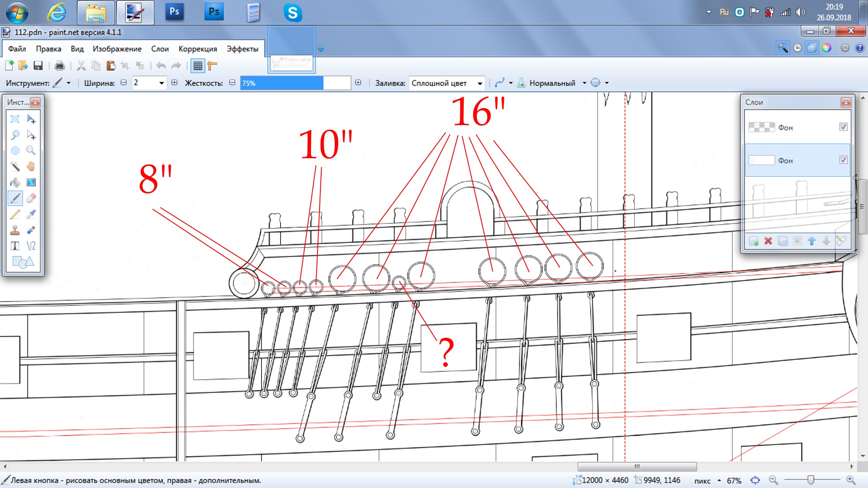This screenshot has width=868, height=488.
Task: Select the Move Selection tool
Action: (31, 135)
